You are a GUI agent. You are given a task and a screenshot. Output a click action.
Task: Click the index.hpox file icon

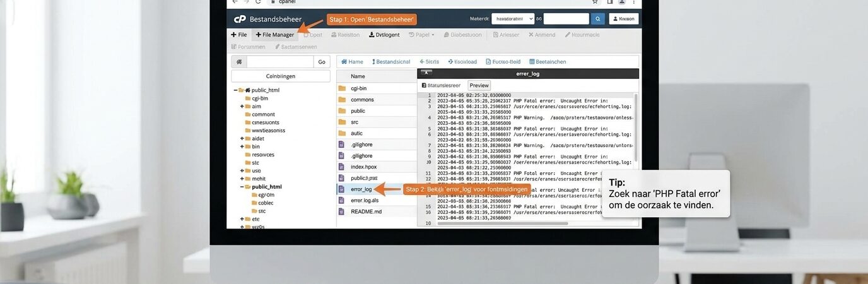click(x=342, y=167)
